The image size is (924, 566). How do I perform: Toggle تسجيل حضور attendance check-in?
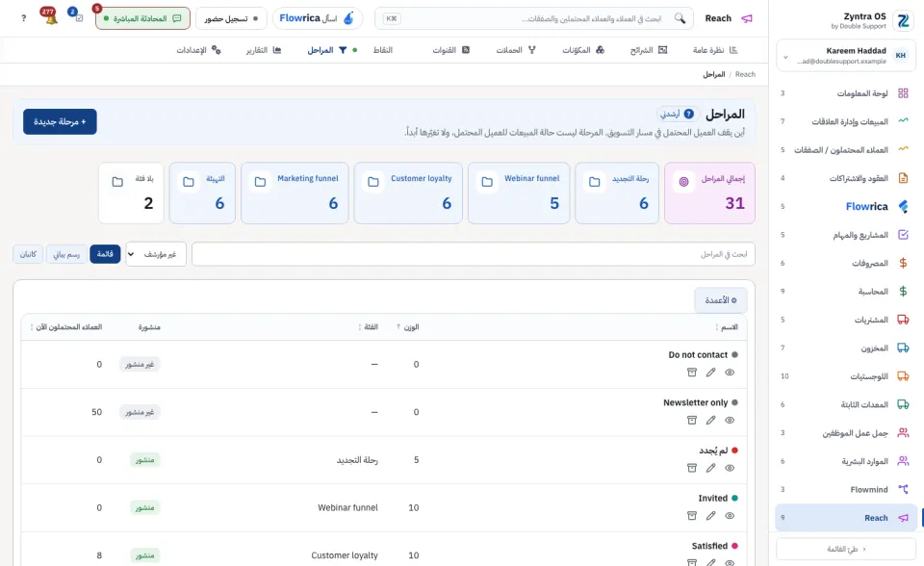tap(231, 18)
